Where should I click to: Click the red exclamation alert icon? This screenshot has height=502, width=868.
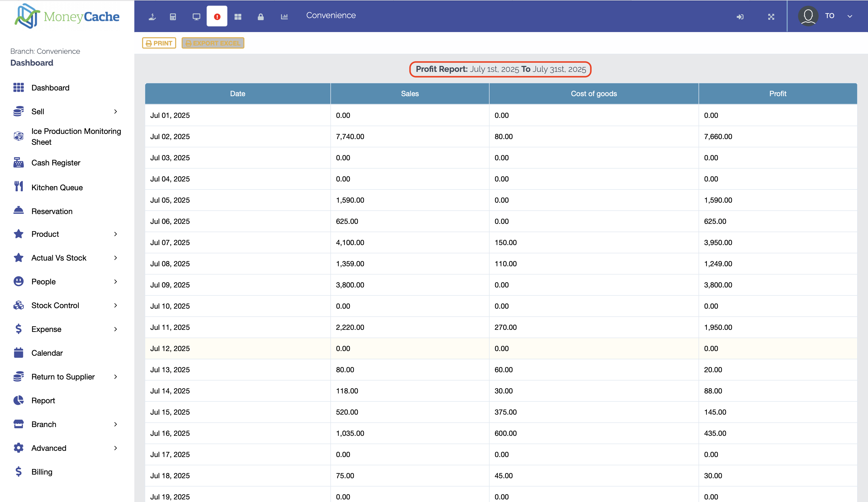pos(217,17)
